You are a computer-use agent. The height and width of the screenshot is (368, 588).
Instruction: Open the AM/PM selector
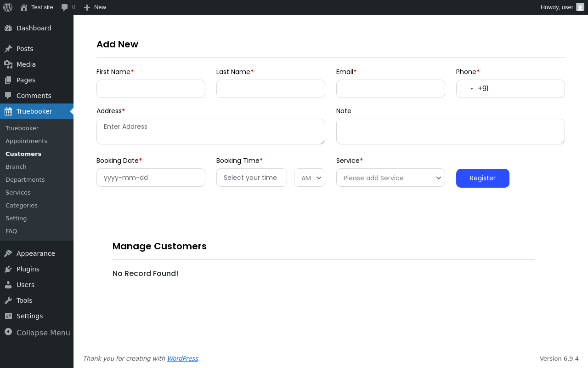point(310,178)
